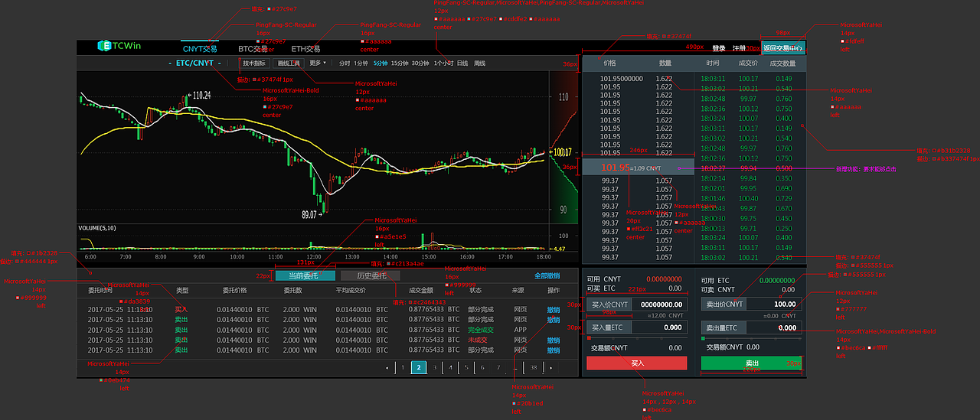Switch to the CNYT交易 tab
This screenshot has height=420, width=980.
click(x=200, y=48)
